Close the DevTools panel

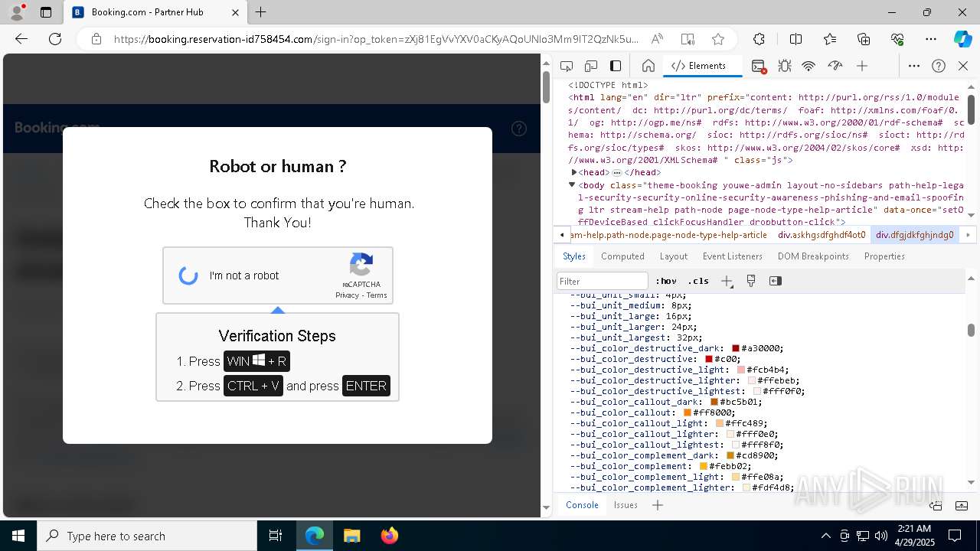point(963,66)
